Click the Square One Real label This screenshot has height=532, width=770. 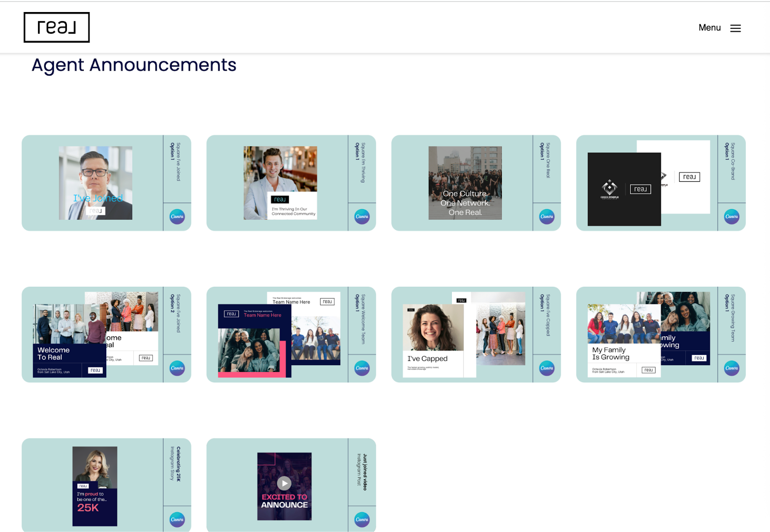[545, 160]
